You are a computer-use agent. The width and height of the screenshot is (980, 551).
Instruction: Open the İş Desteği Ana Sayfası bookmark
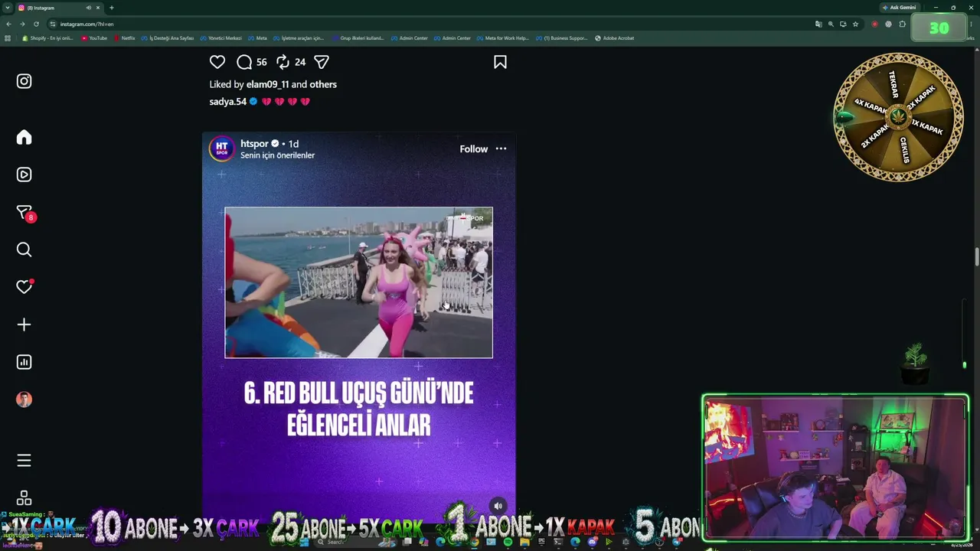point(168,38)
